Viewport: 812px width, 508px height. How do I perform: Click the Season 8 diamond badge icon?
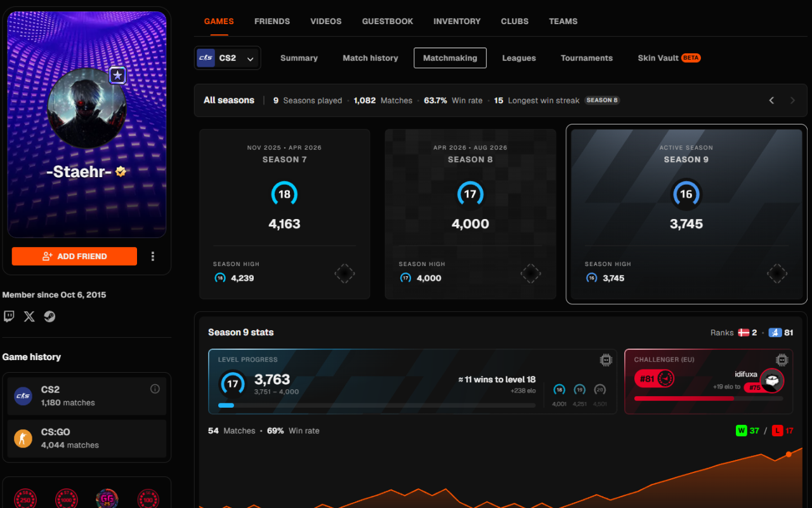[x=530, y=274]
